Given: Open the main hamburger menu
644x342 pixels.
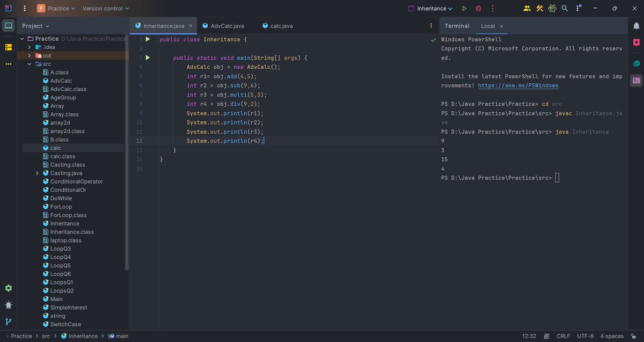Looking at the screenshot, I should (24, 8).
